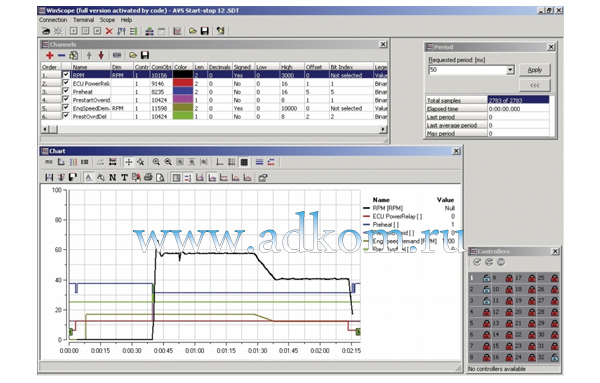Click the purple color swatch of PrestartOverrid
Viewport: 600px width, 383px height.
pyautogui.click(x=183, y=100)
